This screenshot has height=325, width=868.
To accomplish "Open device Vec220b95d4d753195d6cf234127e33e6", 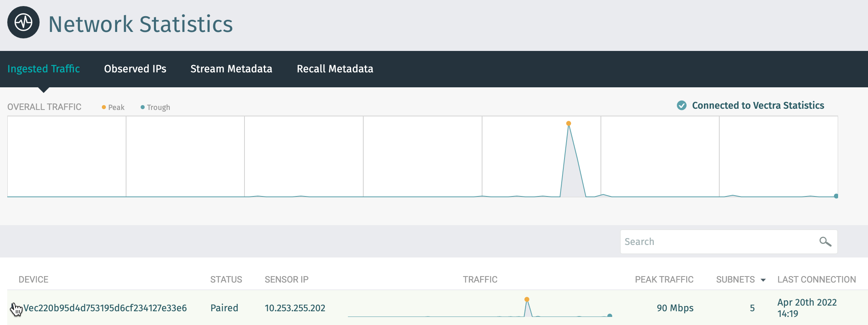I will [x=105, y=308].
